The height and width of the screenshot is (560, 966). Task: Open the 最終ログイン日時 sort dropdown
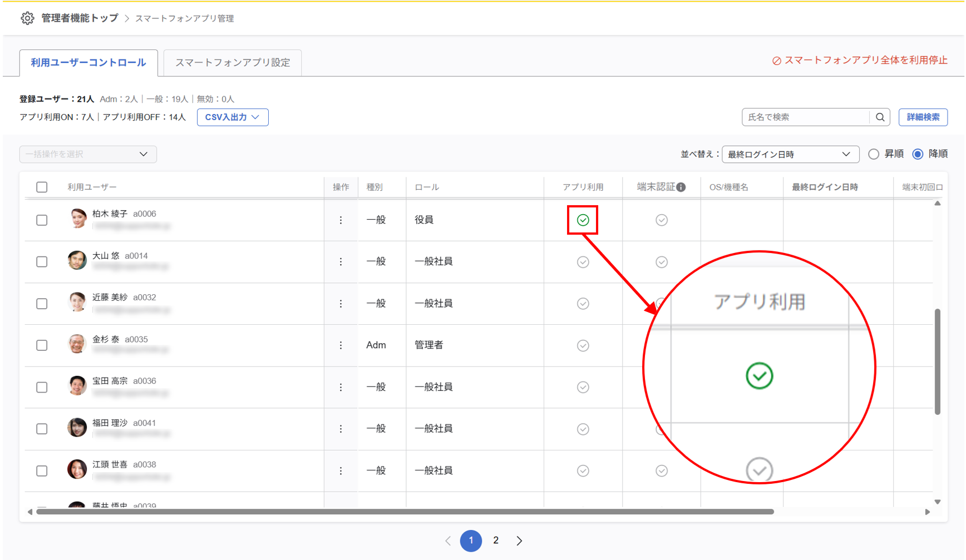(x=790, y=154)
